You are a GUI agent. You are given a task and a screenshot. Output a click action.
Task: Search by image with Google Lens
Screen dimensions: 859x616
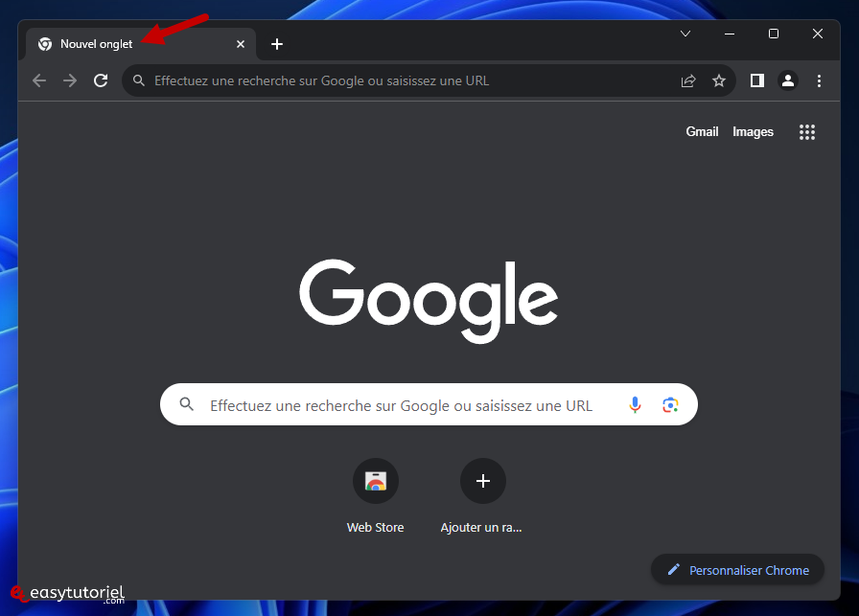670,404
